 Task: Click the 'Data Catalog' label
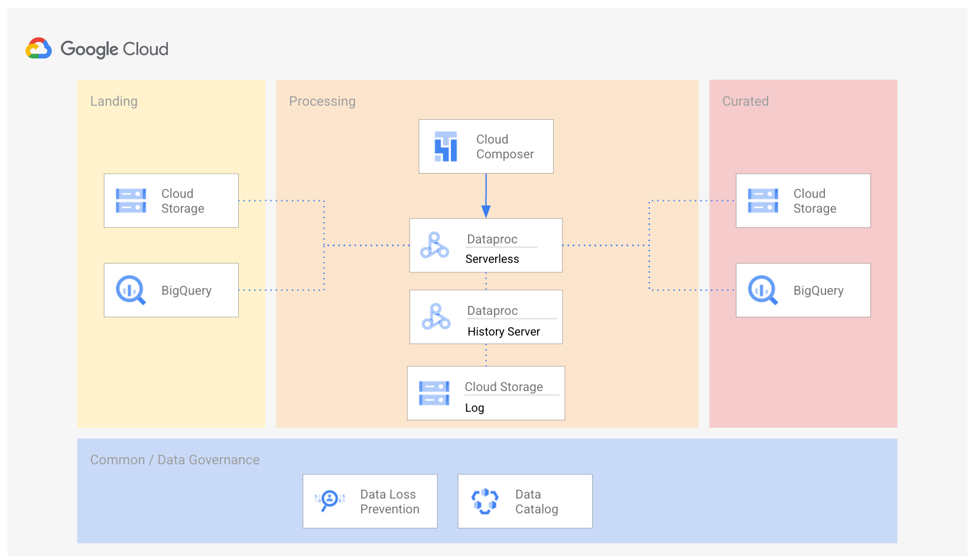coord(537,502)
